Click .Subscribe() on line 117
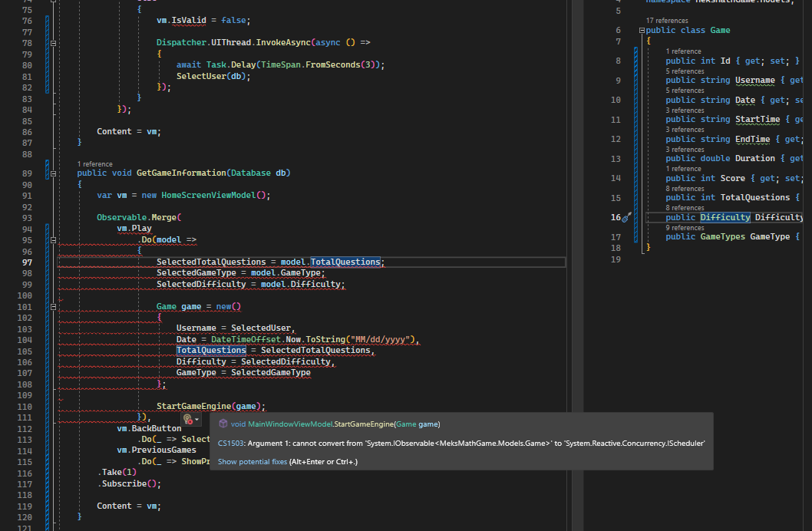The height and width of the screenshot is (531, 812). pyautogui.click(x=129, y=484)
